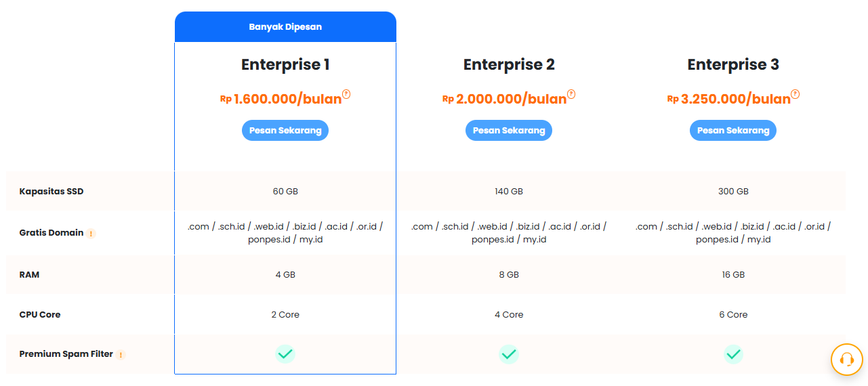Order Enterprise 3 with Pesan Sekarang
Viewport: 868px width, 386px height.
(x=733, y=130)
